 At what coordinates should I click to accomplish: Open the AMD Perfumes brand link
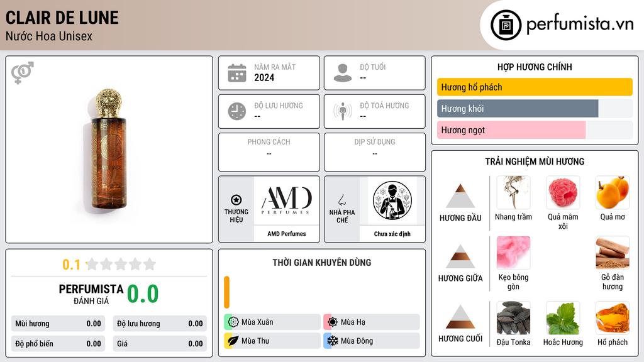point(287,234)
